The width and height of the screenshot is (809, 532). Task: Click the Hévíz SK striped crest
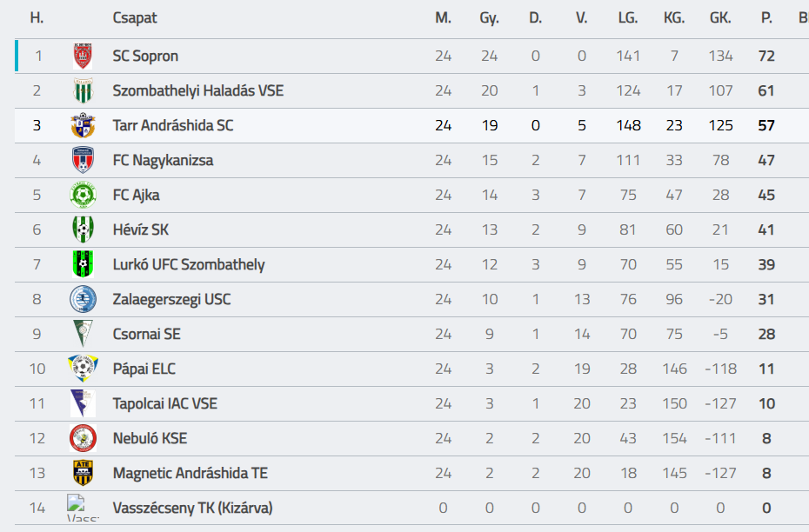83,229
